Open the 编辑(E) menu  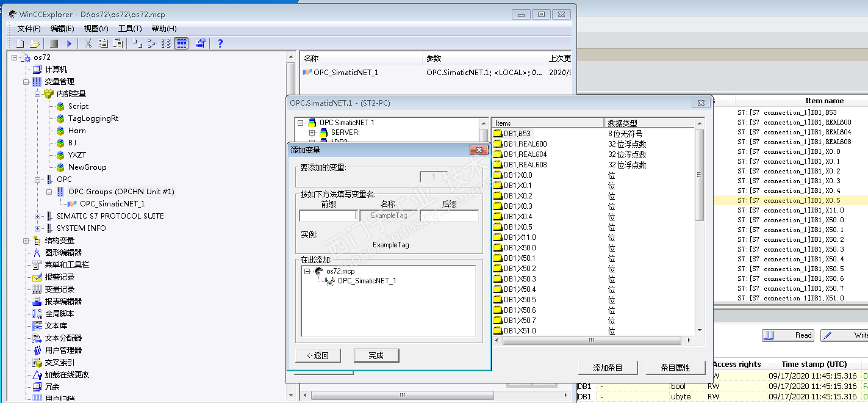click(x=62, y=29)
